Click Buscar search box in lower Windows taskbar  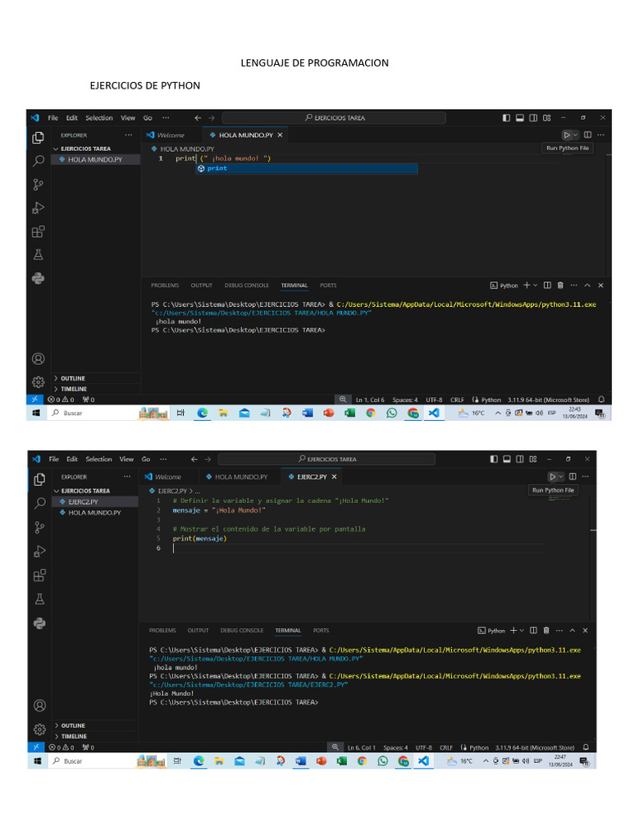(x=98, y=761)
